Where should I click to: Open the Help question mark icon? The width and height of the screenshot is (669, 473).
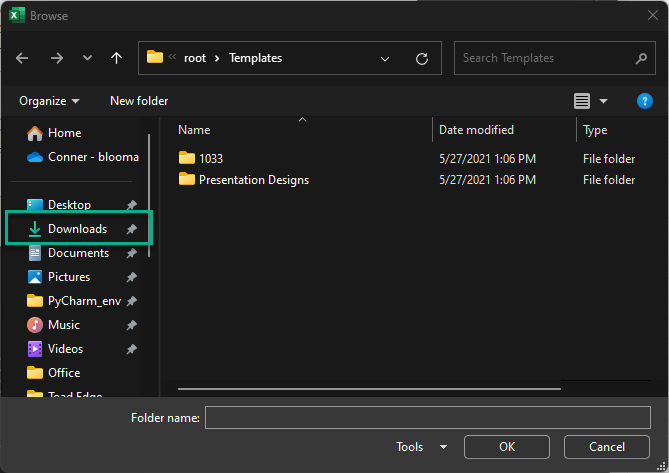pyautogui.click(x=645, y=101)
